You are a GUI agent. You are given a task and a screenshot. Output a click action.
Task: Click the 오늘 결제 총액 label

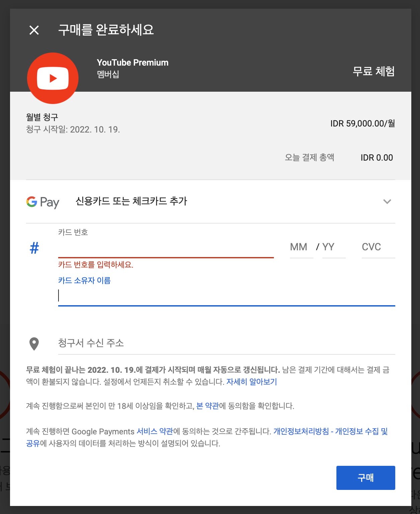coord(310,157)
